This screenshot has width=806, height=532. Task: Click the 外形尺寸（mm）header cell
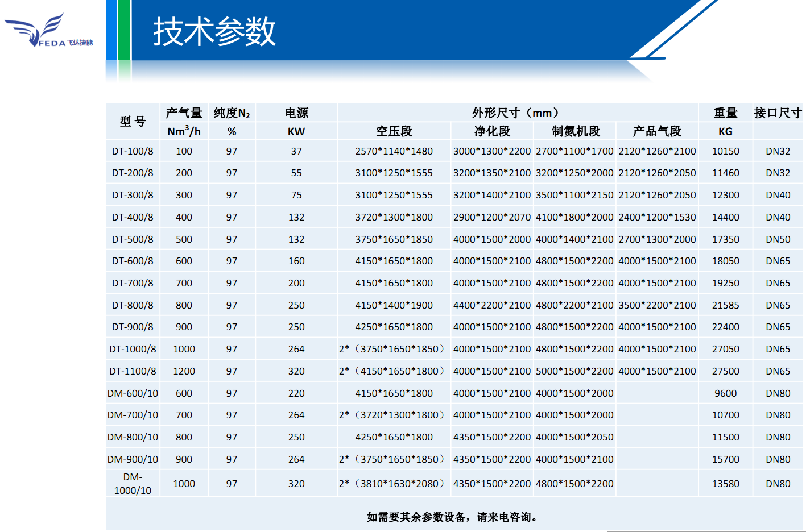click(x=517, y=113)
